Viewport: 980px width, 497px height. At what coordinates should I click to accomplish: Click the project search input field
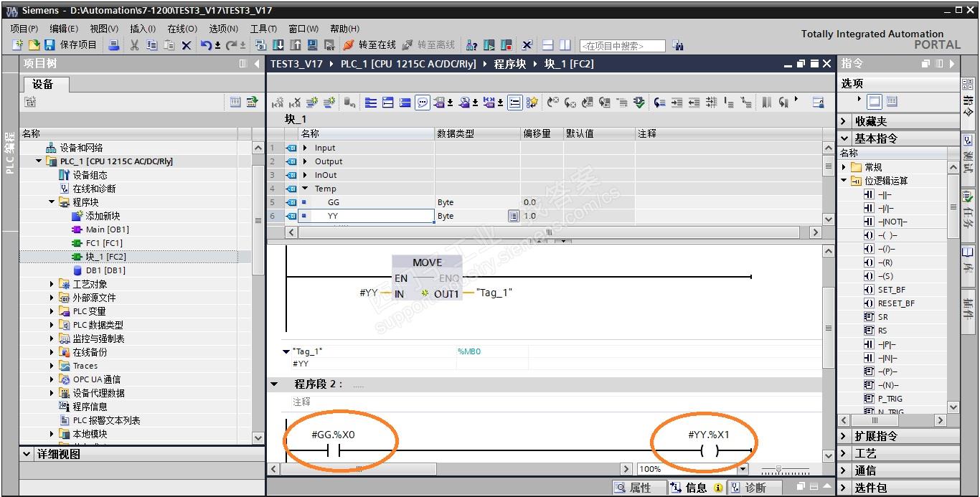pyautogui.click(x=622, y=46)
